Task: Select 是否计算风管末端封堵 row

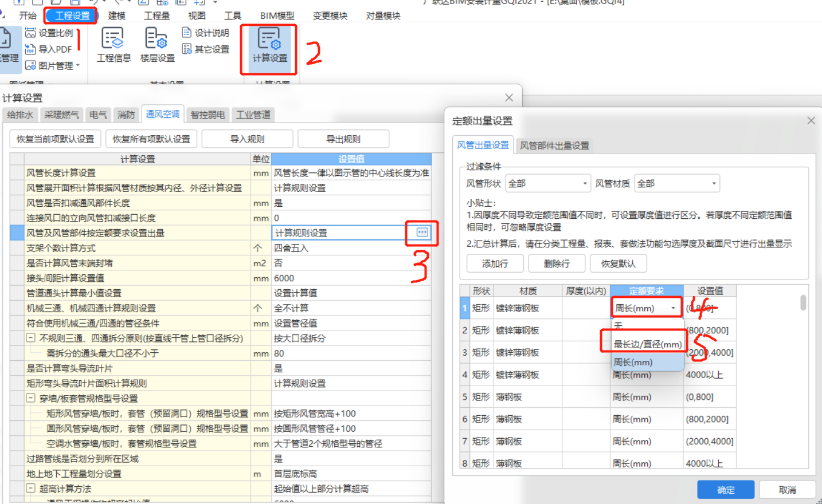Action: [x=221, y=263]
